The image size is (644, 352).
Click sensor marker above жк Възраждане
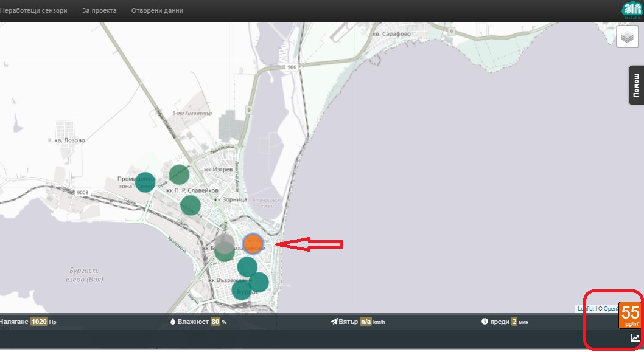click(247, 267)
